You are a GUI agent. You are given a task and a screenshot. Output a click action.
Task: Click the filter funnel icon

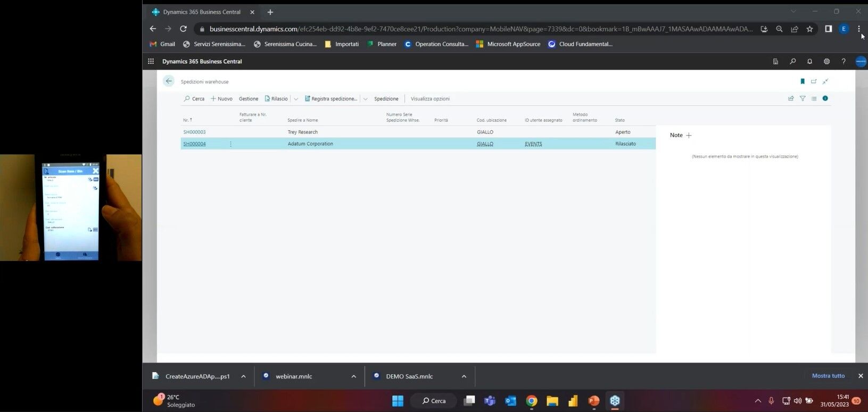(803, 98)
